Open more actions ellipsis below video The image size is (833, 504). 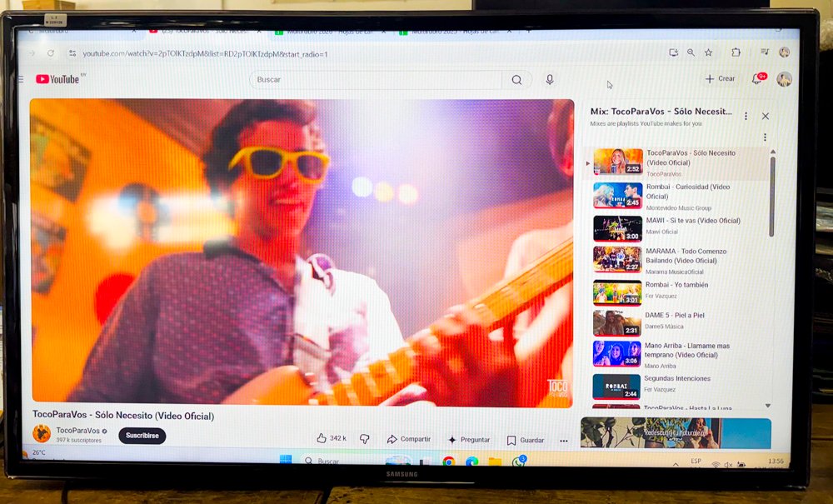click(564, 441)
